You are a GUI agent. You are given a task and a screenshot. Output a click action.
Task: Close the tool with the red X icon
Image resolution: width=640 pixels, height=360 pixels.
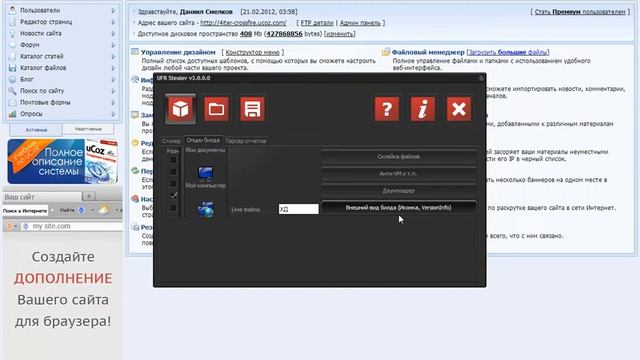458,109
